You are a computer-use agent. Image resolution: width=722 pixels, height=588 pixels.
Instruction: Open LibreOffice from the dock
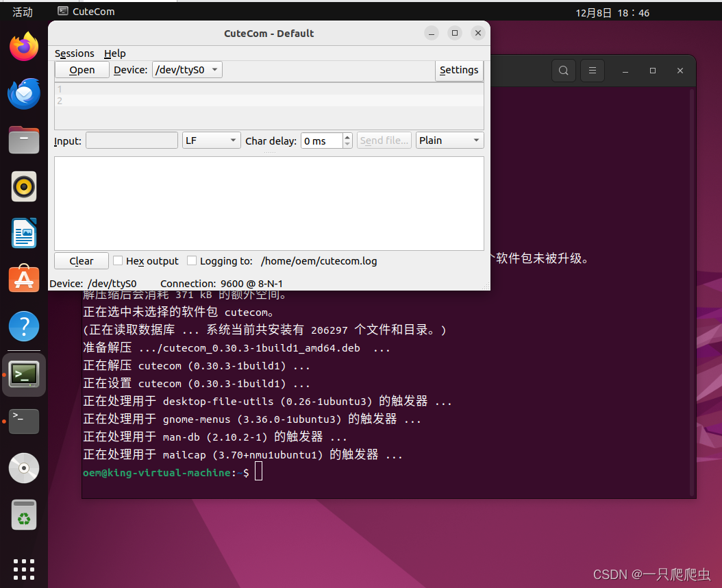pyautogui.click(x=23, y=233)
